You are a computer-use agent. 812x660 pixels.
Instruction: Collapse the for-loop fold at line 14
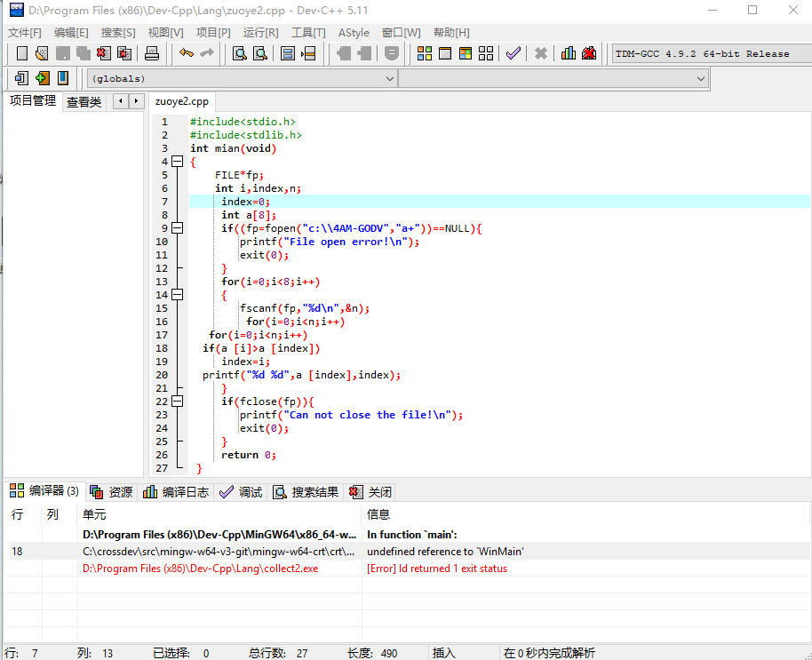tap(177, 295)
